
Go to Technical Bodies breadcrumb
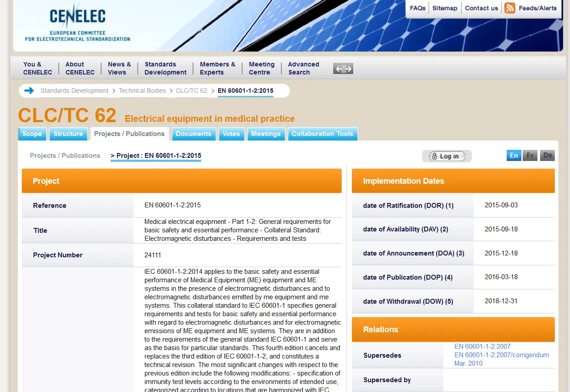142,91
